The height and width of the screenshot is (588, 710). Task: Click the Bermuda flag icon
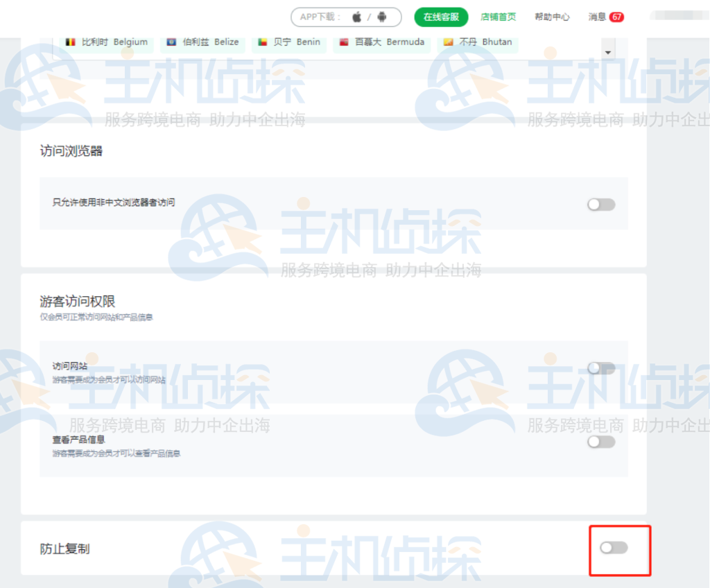tap(345, 42)
